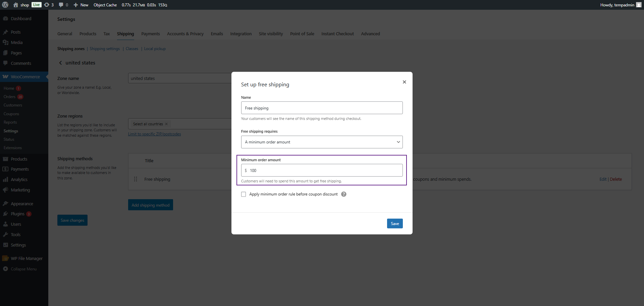Image resolution: width=644 pixels, height=306 pixels.
Task: Open the Shipping settings sub-tab
Action: pos(105,49)
